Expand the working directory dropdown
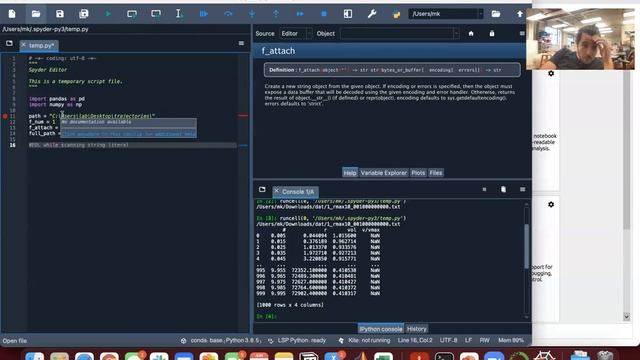640x360 pixels. (x=481, y=14)
